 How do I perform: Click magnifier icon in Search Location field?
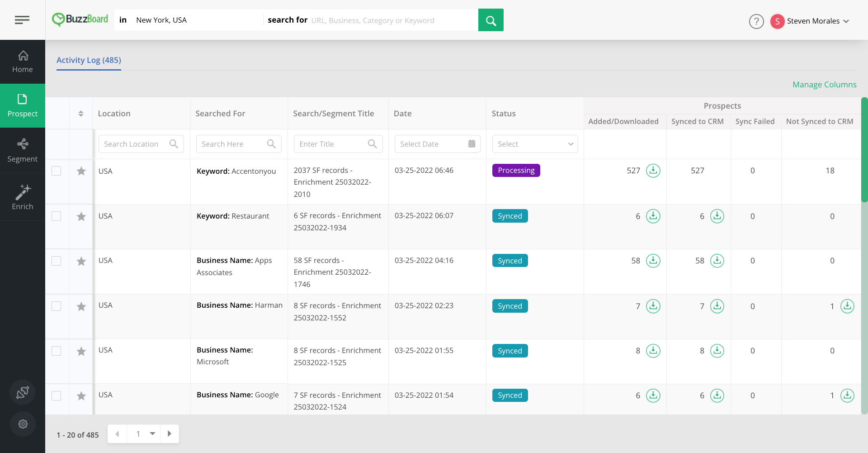pyautogui.click(x=174, y=144)
